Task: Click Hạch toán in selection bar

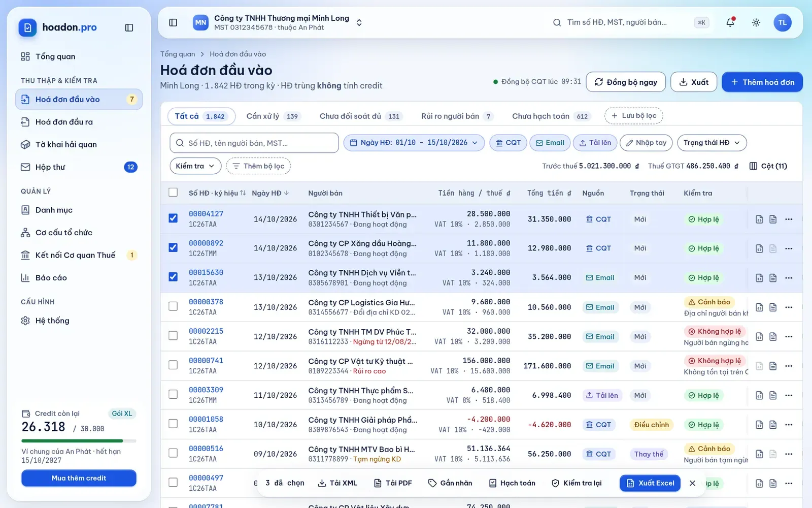Action: coord(513,483)
